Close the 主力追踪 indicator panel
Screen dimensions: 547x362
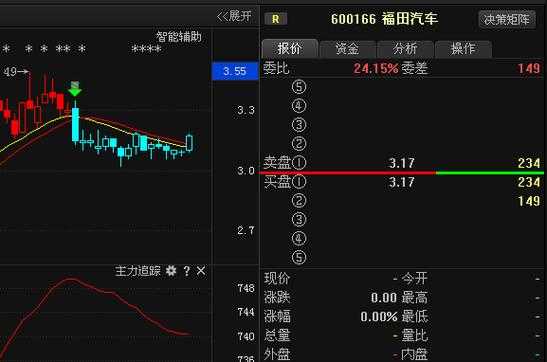[x=201, y=271]
